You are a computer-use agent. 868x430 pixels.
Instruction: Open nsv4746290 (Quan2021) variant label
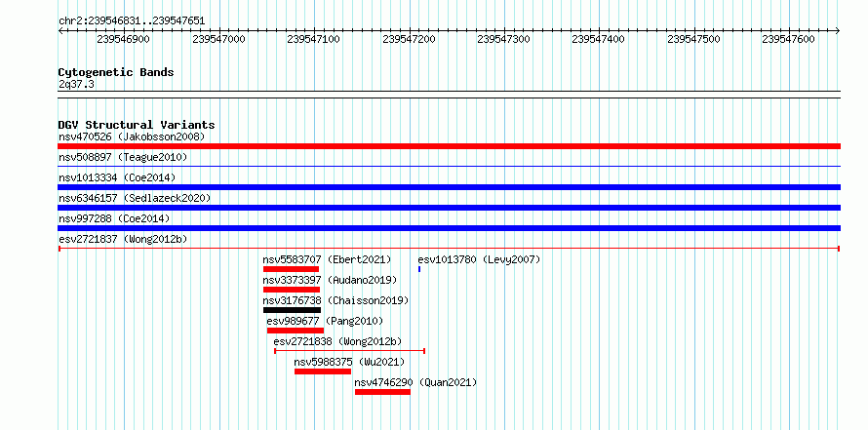tap(415, 382)
